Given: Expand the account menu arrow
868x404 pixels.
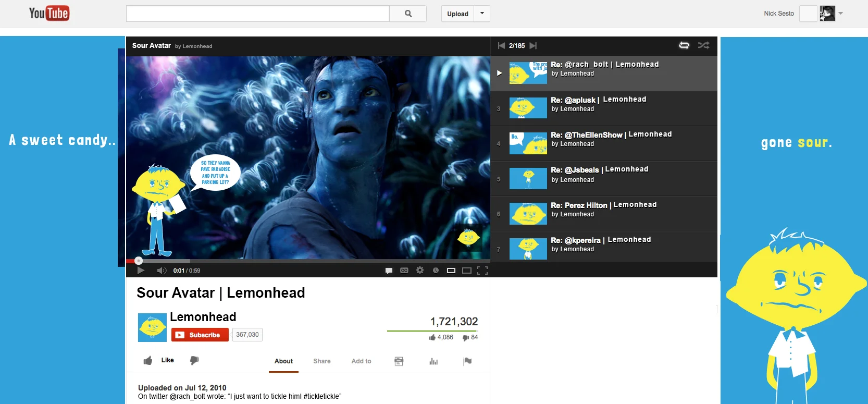Looking at the screenshot, I should point(840,14).
